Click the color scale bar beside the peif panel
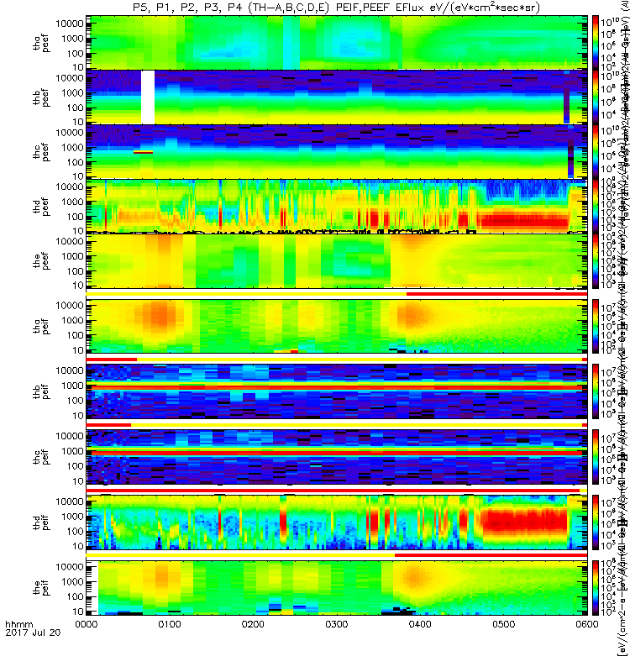Screen dimensions: 630x672 (596, 587)
